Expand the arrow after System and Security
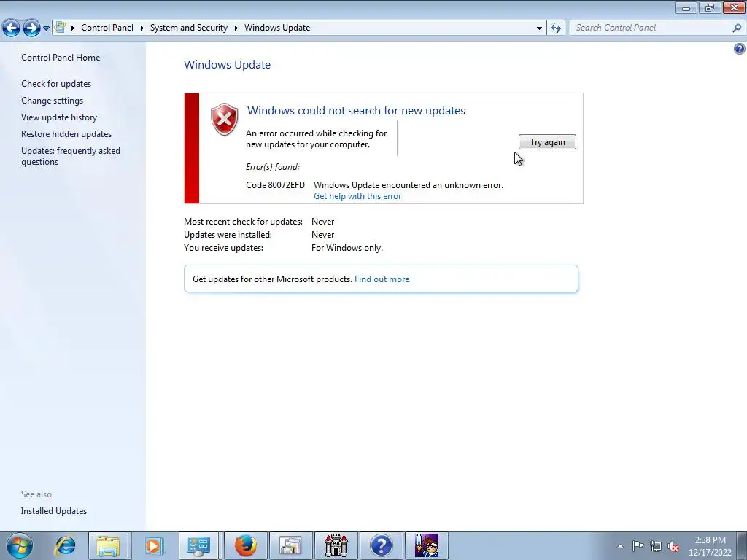Screen dimensions: 747x560 [236, 28]
